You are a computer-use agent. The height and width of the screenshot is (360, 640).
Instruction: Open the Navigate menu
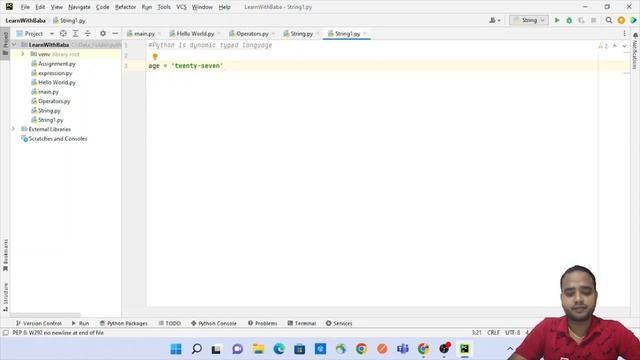(x=79, y=7)
